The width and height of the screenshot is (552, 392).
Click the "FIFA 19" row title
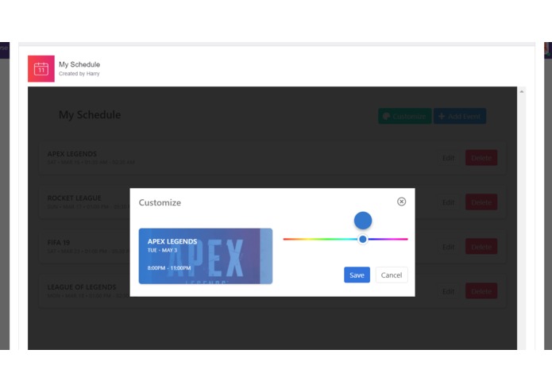59,243
